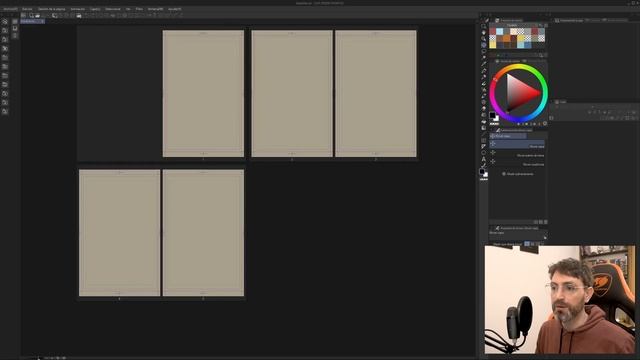
Task: Open the Ventana menu
Action: [x=155, y=9]
